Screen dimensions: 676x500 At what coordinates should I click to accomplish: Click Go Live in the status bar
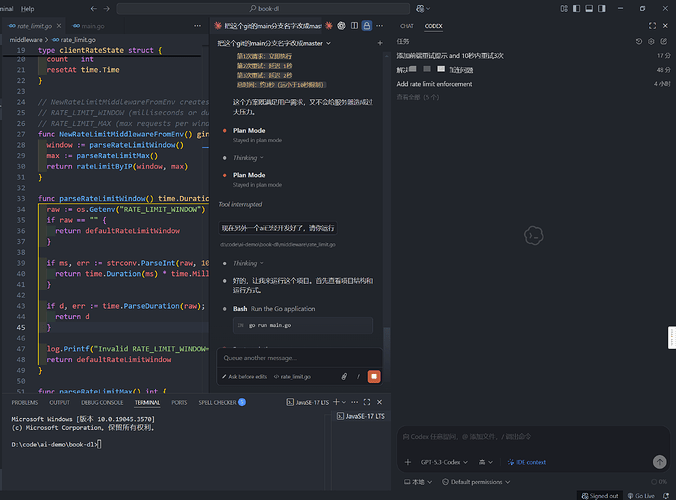(x=641, y=496)
